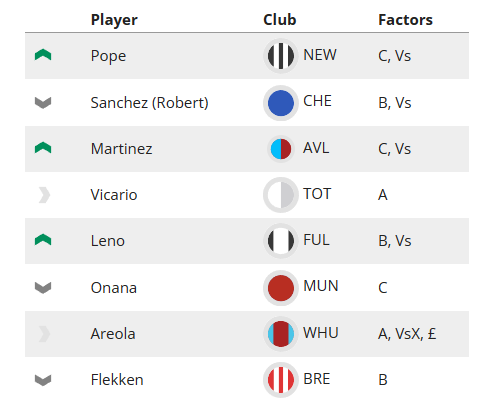483x407 pixels.
Task: Click the Aston Villa club badge
Action: (x=281, y=149)
